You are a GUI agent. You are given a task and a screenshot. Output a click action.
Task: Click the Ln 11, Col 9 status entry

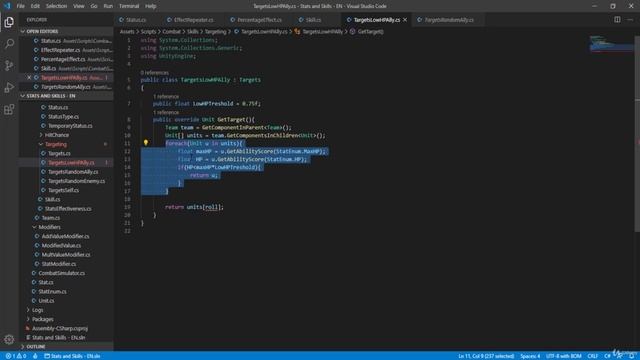(x=486, y=356)
